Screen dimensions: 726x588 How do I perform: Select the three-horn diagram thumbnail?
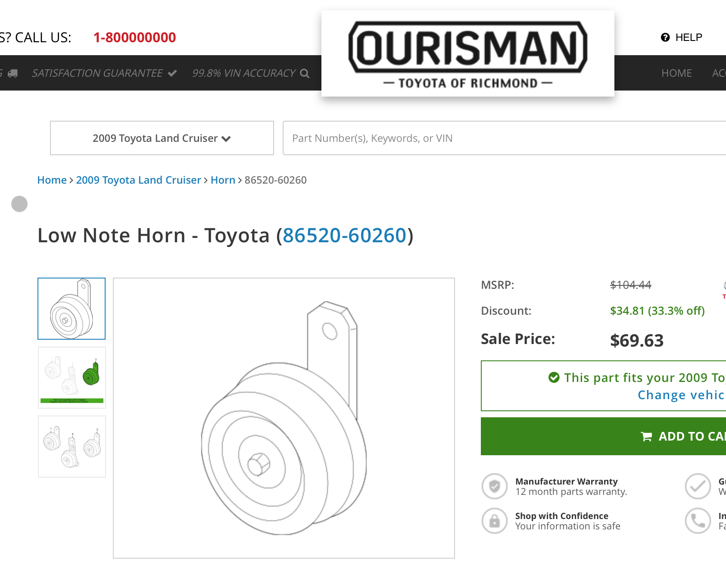click(72, 447)
